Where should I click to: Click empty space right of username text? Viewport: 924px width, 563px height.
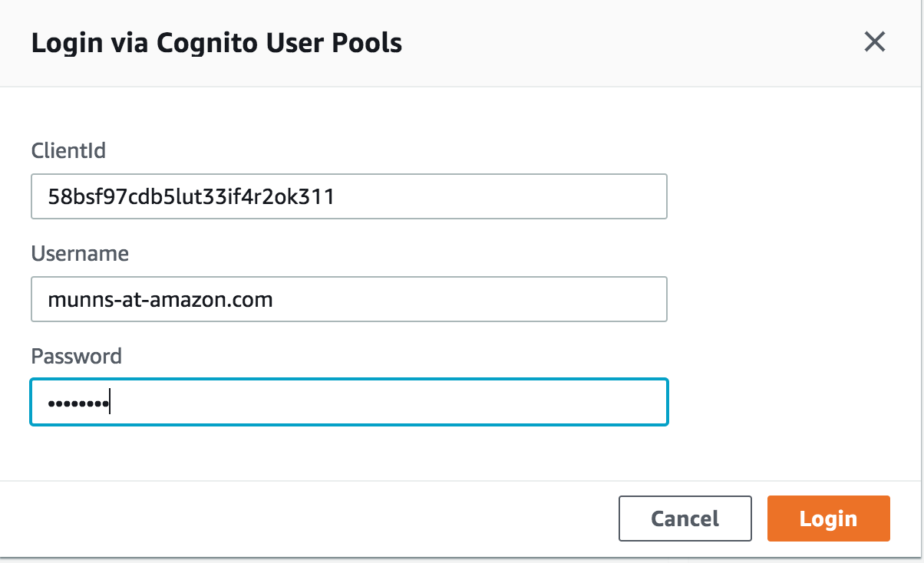pyautogui.click(x=476, y=300)
